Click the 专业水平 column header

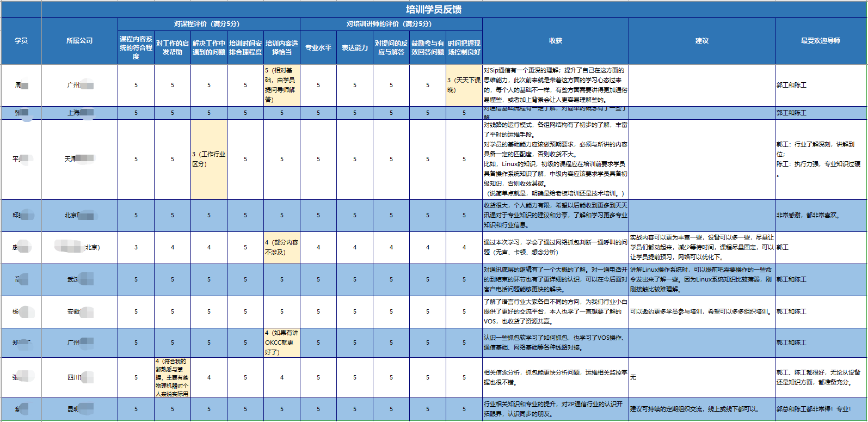click(318, 48)
